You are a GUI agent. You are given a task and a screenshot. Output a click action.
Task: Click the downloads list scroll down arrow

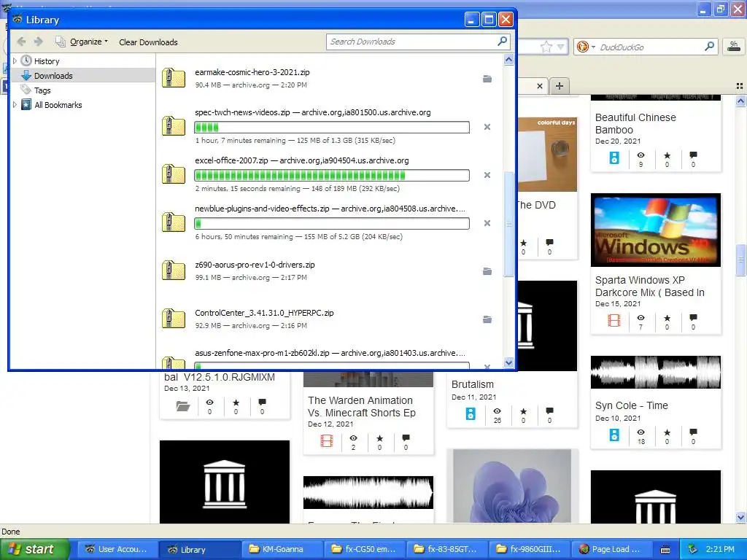pyautogui.click(x=508, y=363)
